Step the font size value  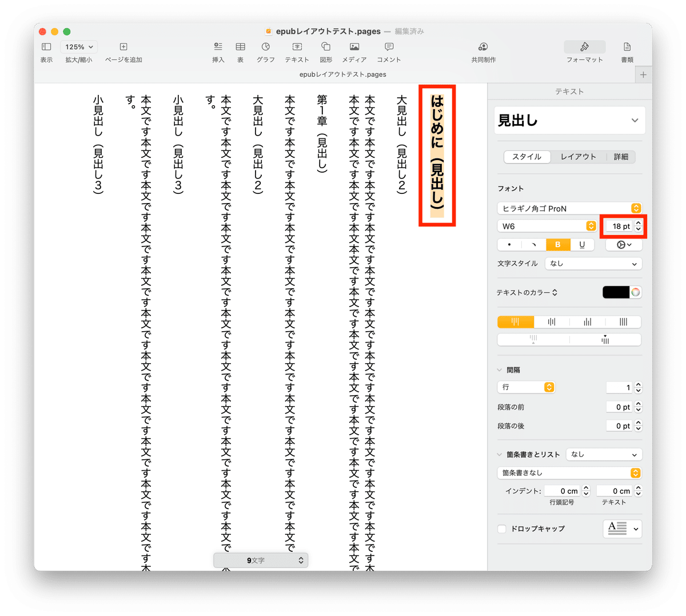click(x=639, y=226)
